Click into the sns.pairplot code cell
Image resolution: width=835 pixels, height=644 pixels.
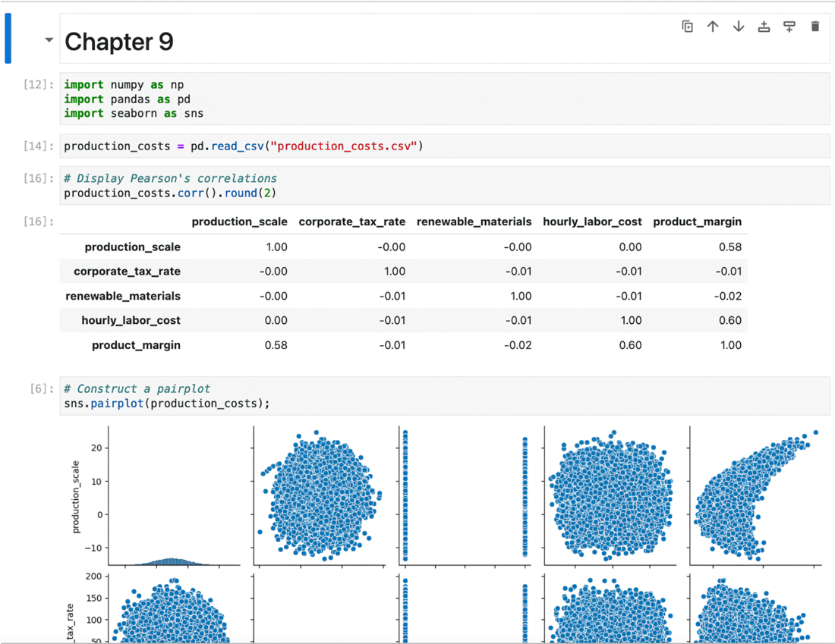tap(445, 396)
